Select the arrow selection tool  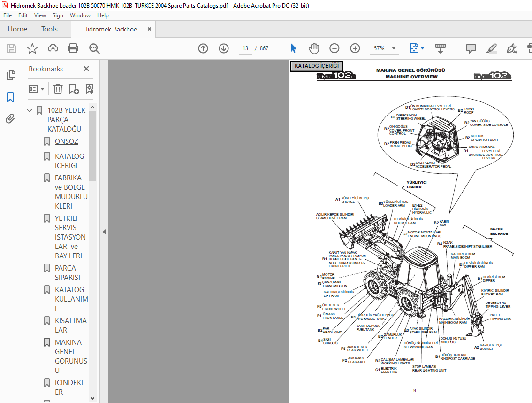tap(294, 48)
